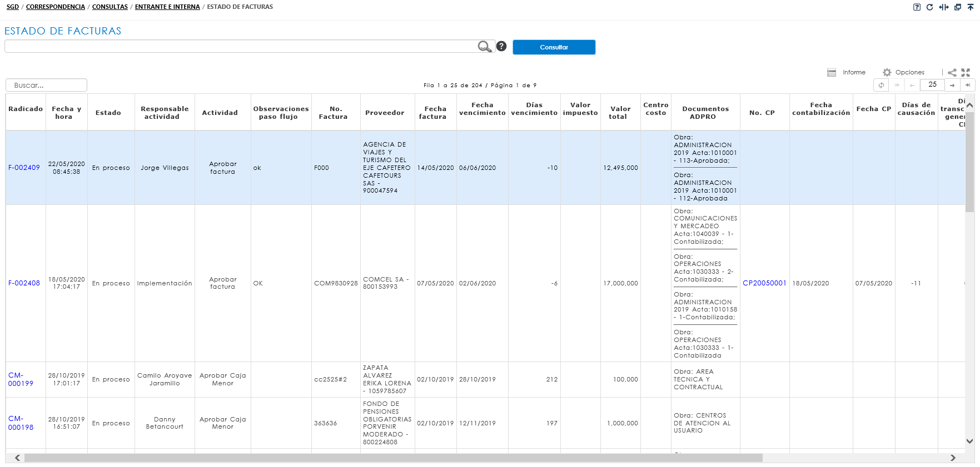980x467 pixels.
Task: Select COM9830928 invoice number cell
Action: click(336, 283)
